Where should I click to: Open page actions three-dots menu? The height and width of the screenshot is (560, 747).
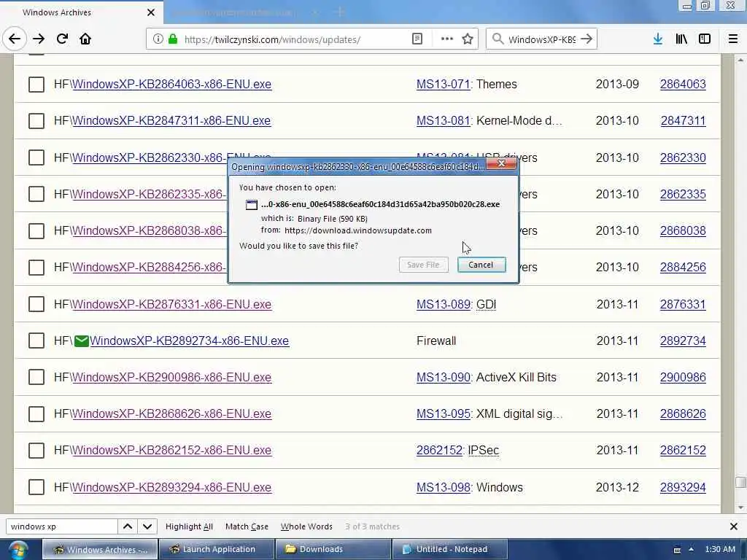447,39
